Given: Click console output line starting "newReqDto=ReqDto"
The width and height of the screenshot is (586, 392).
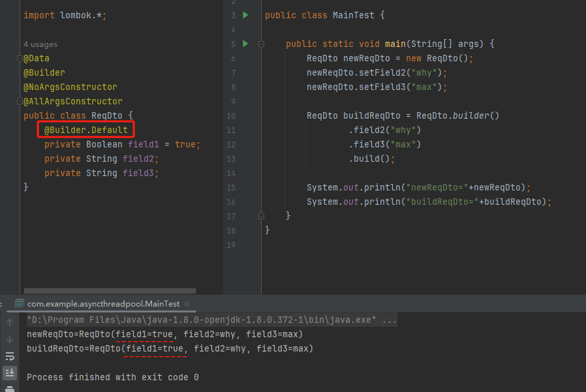Looking at the screenshot, I should [x=164, y=334].
